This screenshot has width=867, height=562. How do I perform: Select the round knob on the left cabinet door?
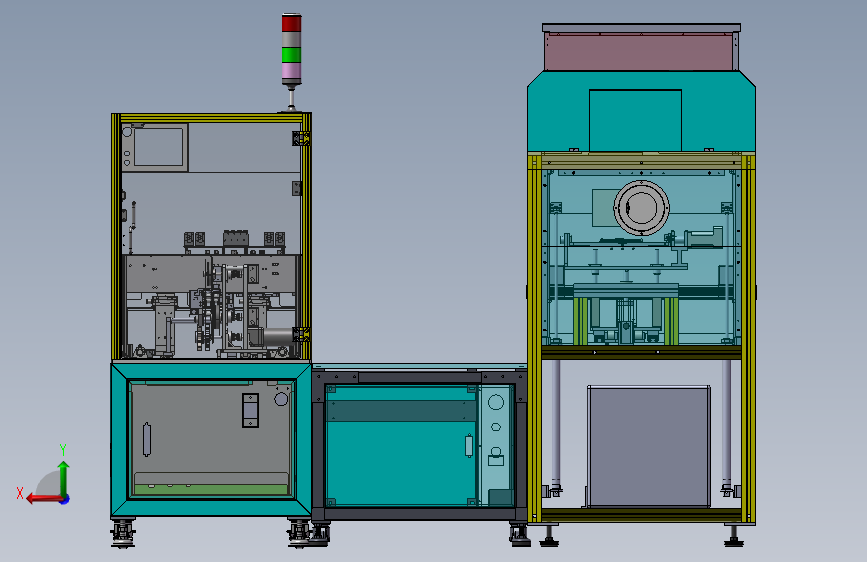pyautogui.click(x=281, y=399)
